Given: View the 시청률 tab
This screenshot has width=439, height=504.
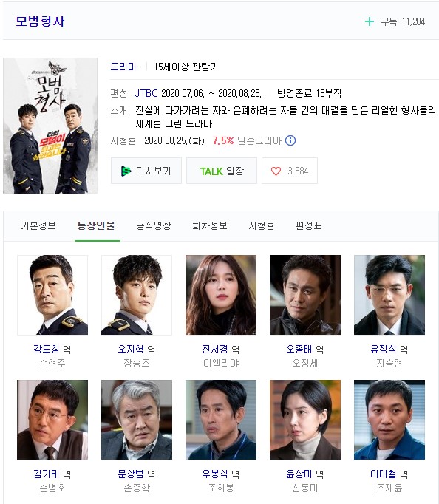Looking at the screenshot, I should 262,225.
